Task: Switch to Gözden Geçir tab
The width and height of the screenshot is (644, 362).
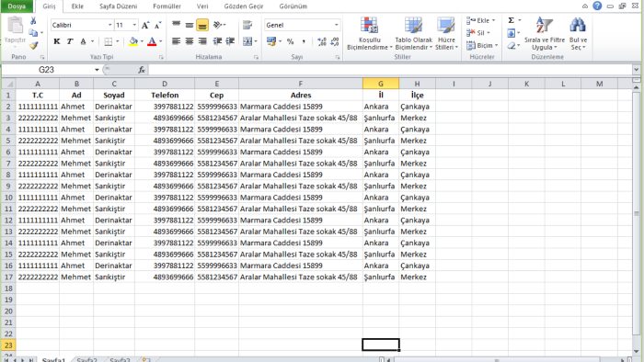Action: tap(244, 6)
